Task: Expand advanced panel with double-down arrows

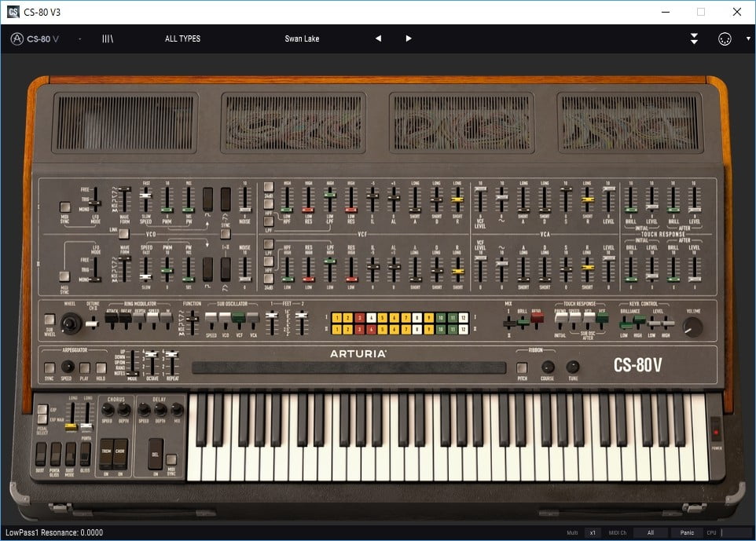Action: click(x=694, y=39)
